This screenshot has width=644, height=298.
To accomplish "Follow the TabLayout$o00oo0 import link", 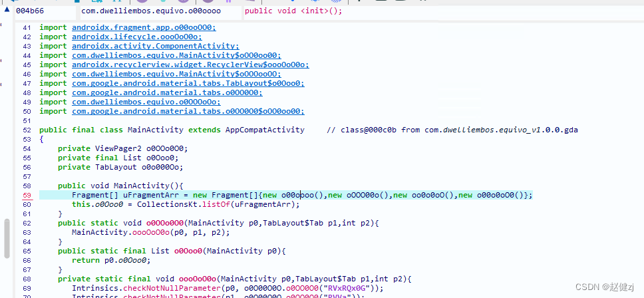I will tap(188, 83).
